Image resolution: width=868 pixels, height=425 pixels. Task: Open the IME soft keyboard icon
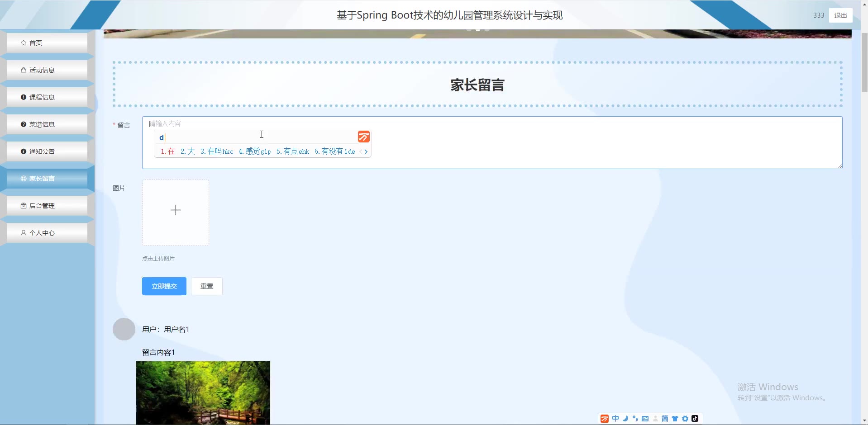tap(645, 419)
